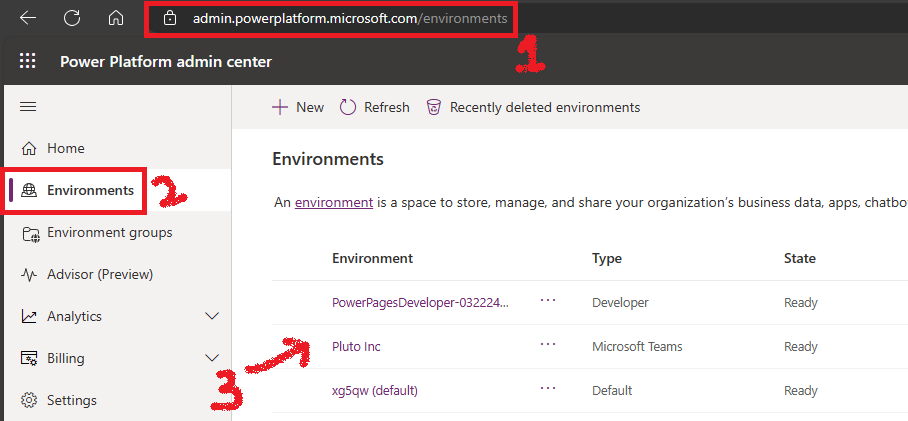Open more actions for PowerPagesDeveloper environment

[x=548, y=300]
